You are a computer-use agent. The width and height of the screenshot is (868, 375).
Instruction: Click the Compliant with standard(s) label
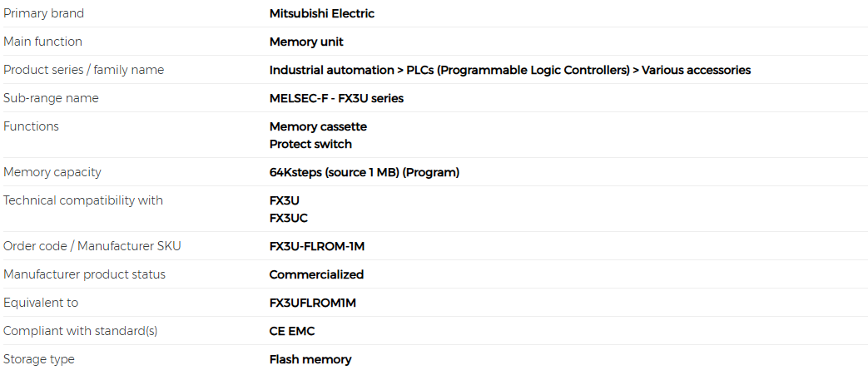click(x=80, y=331)
